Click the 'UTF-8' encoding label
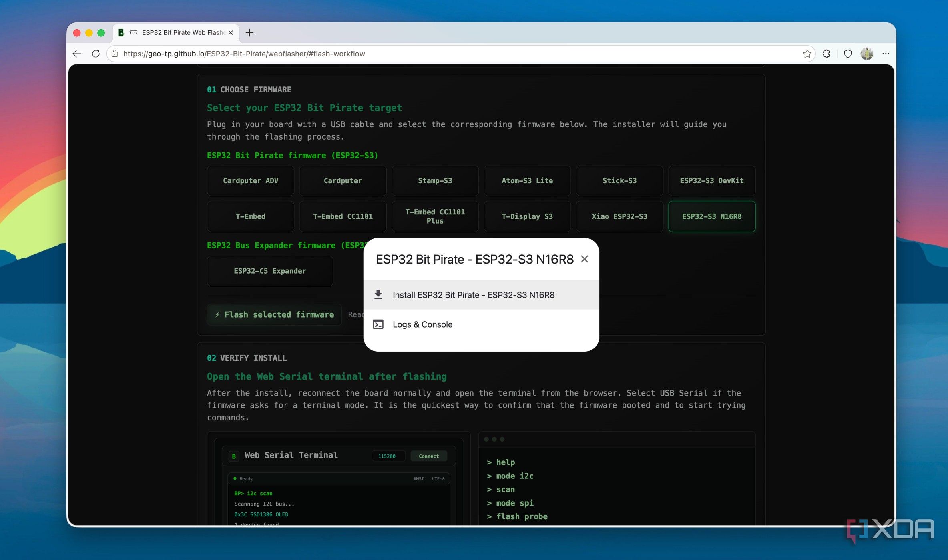The image size is (948, 560). click(x=438, y=478)
